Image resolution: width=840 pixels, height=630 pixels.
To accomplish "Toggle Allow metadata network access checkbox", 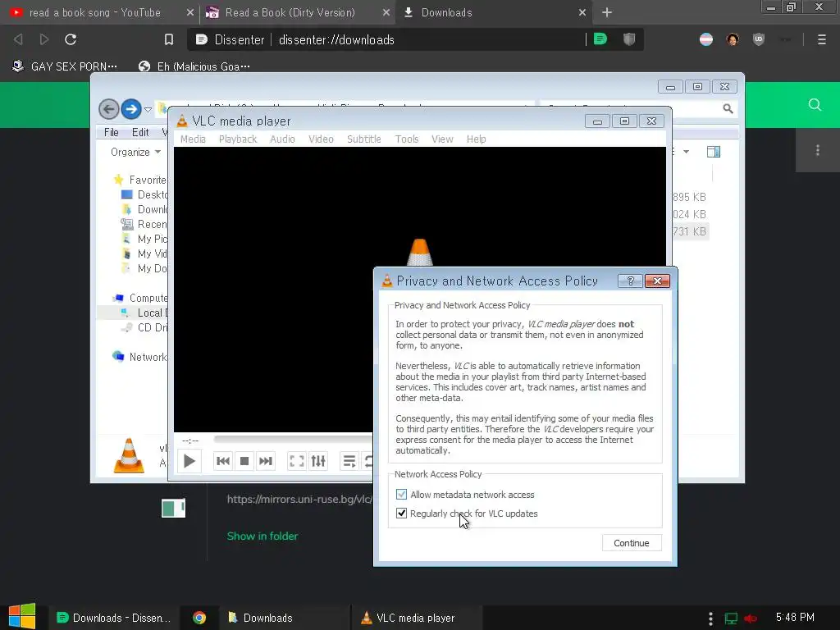I will click(401, 494).
